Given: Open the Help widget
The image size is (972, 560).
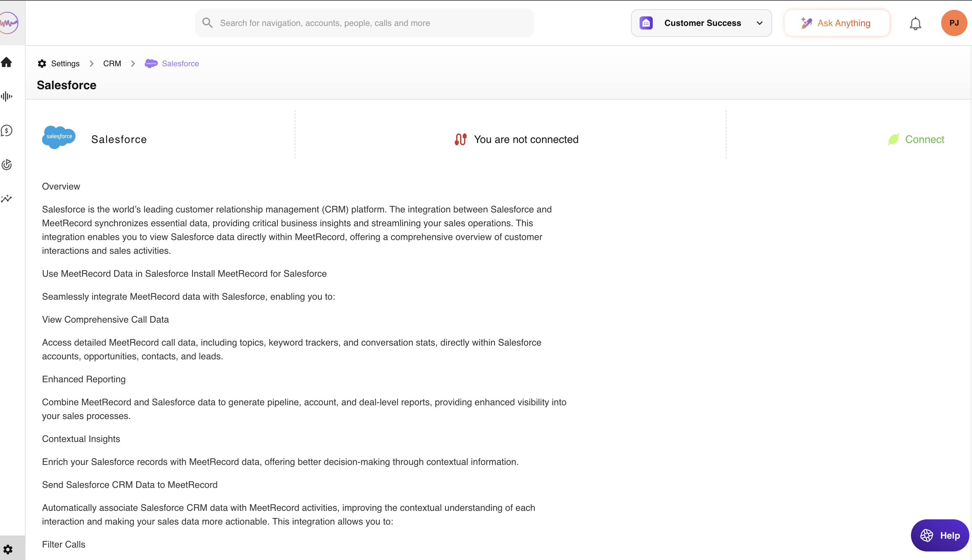Looking at the screenshot, I should click(940, 535).
